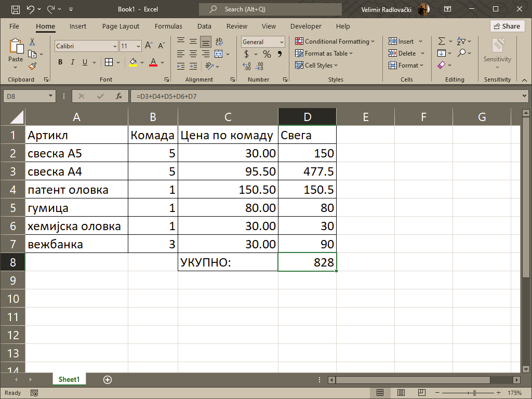The width and height of the screenshot is (532, 399).
Task: Open the Formulas ribbon tab
Action: click(168, 26)
